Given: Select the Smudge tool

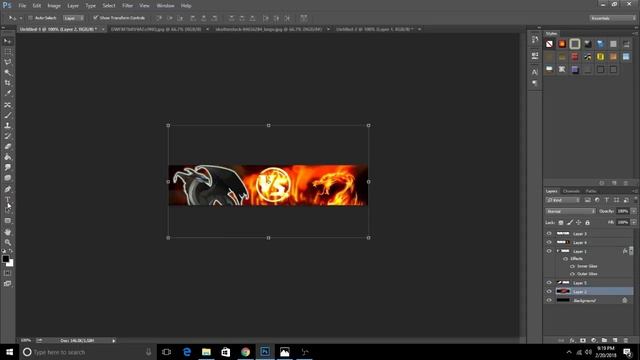Looking at the screenshot, I should pos(7,167).
